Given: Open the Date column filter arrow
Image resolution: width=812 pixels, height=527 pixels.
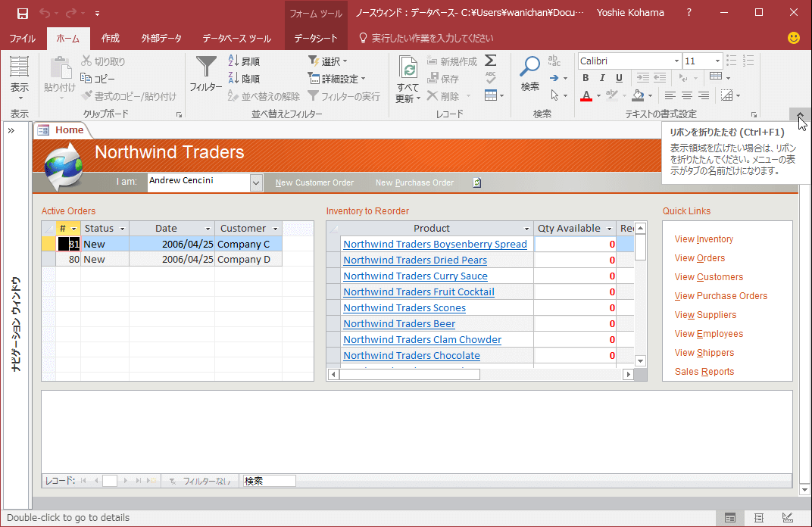Looking at the screenshot, I should pos(208,229).
